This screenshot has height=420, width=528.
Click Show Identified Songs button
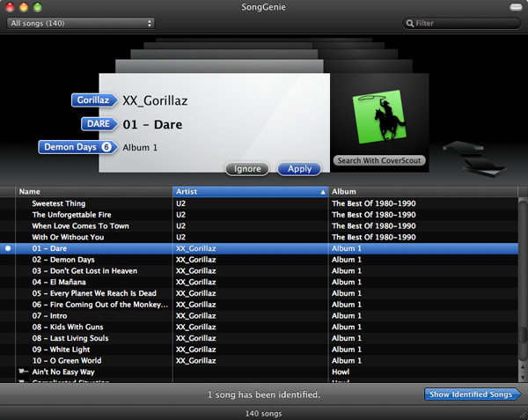click(473, 394)
